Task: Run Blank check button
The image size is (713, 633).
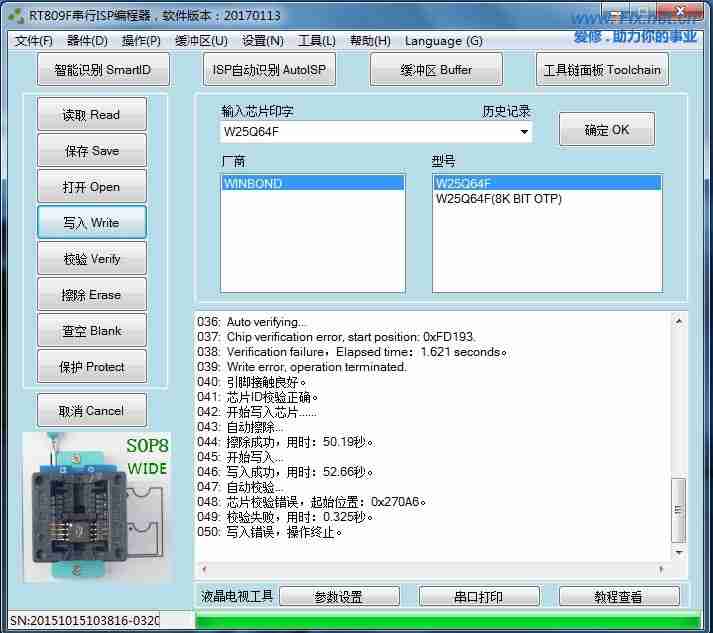Action: (91, 331)
